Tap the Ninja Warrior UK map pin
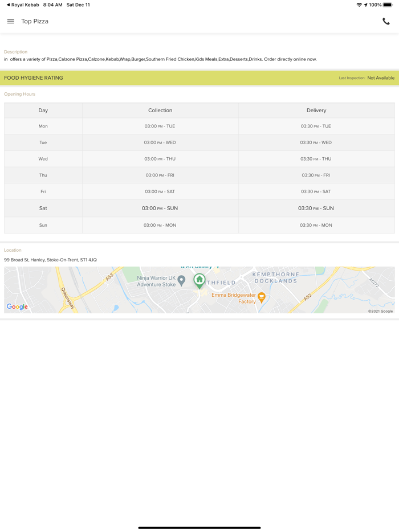The image size is (399, 532). coord(182,281)
